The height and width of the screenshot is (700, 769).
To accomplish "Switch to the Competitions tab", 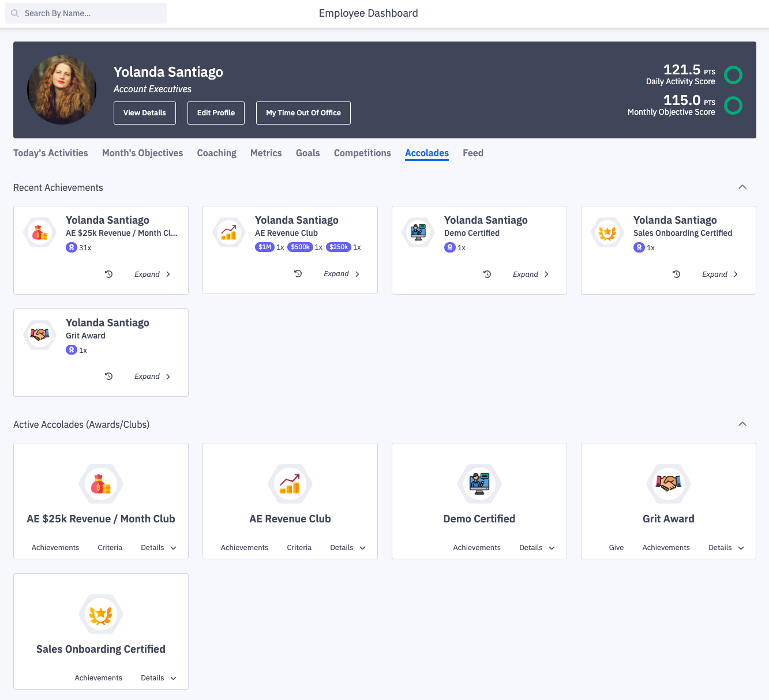I will click(362, 153).
